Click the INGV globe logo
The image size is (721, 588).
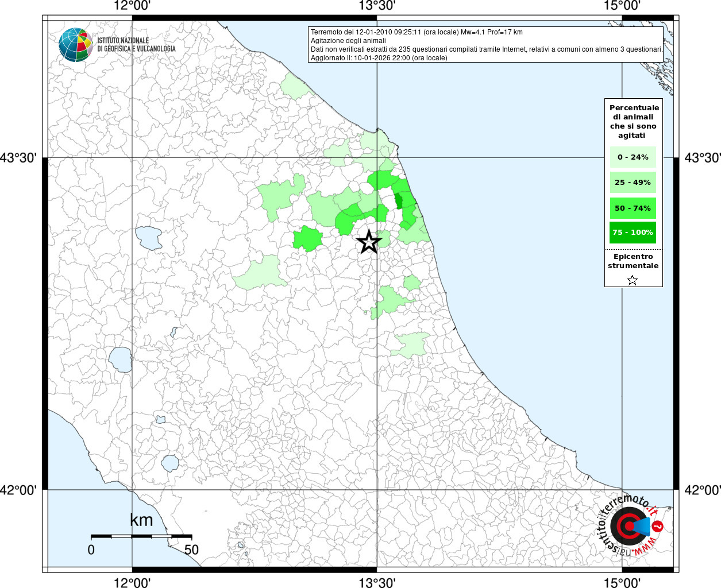(x=75, y=44)
